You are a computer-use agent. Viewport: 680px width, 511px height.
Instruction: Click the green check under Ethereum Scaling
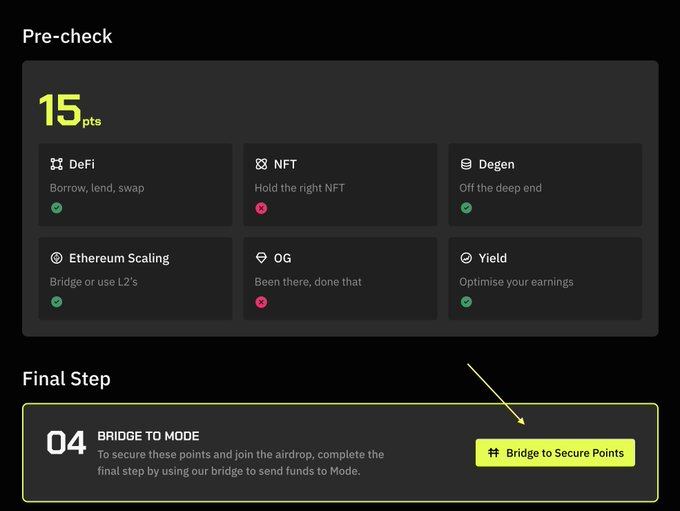tap(57, 302)
